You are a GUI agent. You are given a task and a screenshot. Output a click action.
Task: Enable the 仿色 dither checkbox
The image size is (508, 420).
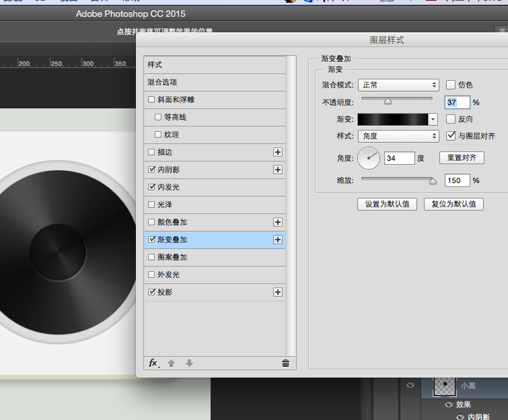[x=451, y=85]
